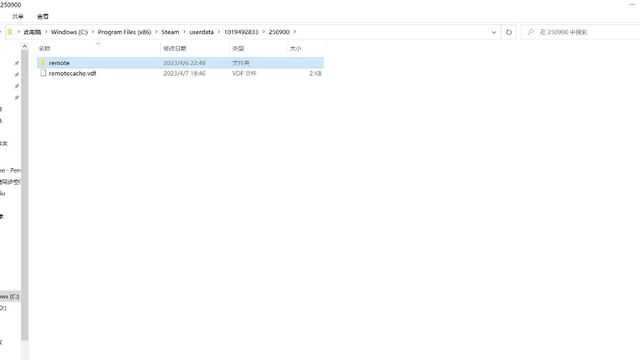Sort by the 大小 column header
Viewport: 640px width, 360px height.
pos(296,49)
